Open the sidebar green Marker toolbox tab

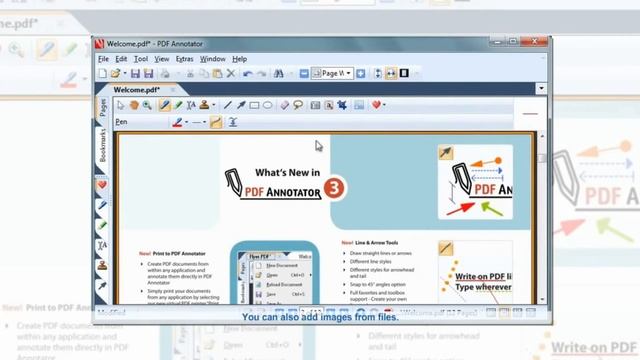[x=102, y=225]
